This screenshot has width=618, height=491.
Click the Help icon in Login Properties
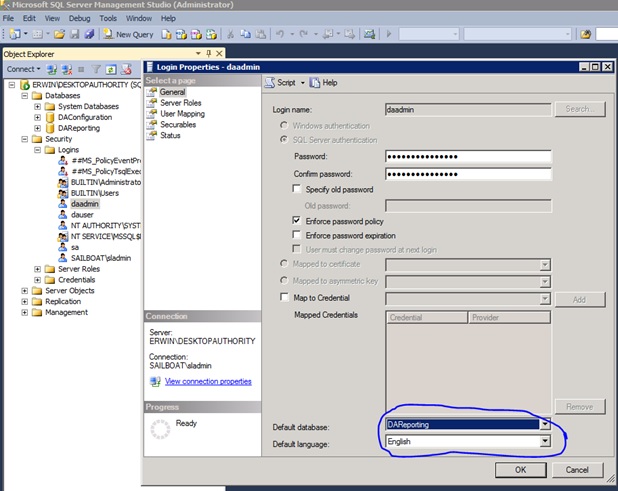tap(316, 82)
